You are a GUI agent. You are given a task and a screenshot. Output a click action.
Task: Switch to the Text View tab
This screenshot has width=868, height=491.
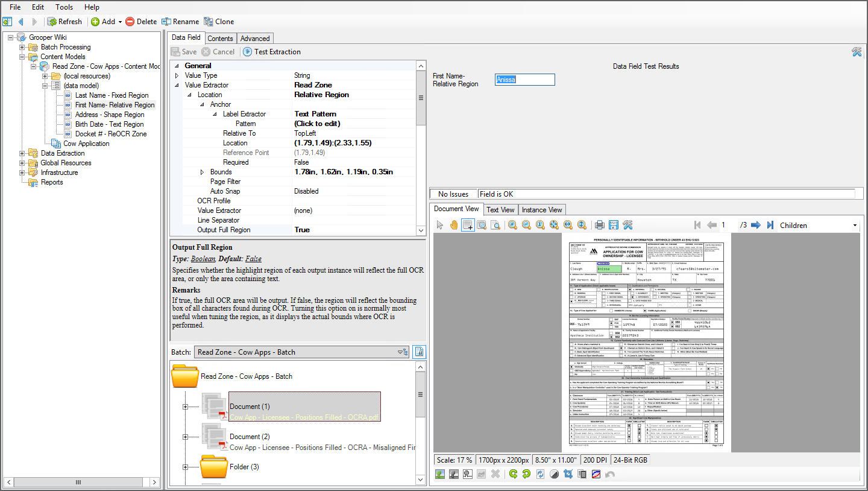point(500,209)
